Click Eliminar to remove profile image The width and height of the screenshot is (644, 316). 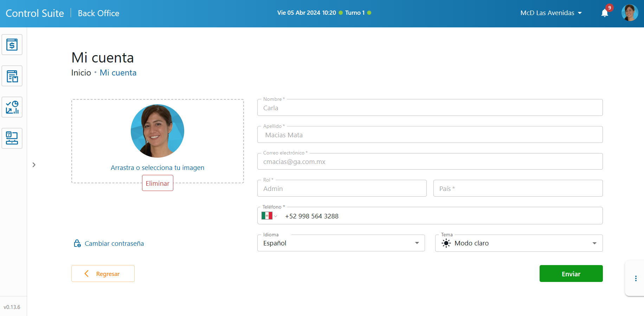point(157,183)
